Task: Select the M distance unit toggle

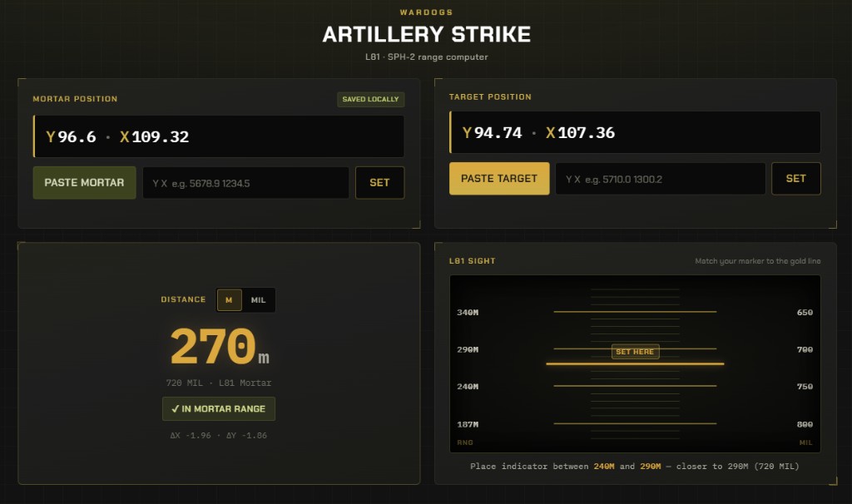Action: (x=230, y=299)
